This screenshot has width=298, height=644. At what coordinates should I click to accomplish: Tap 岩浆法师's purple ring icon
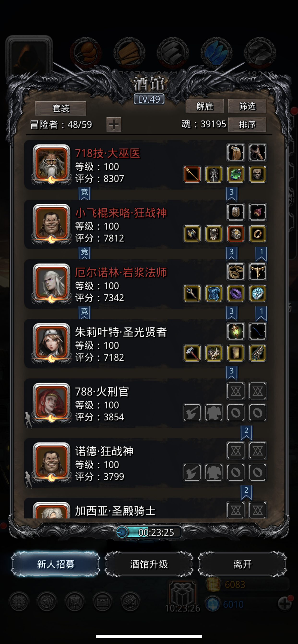click(x=236, y=293)
